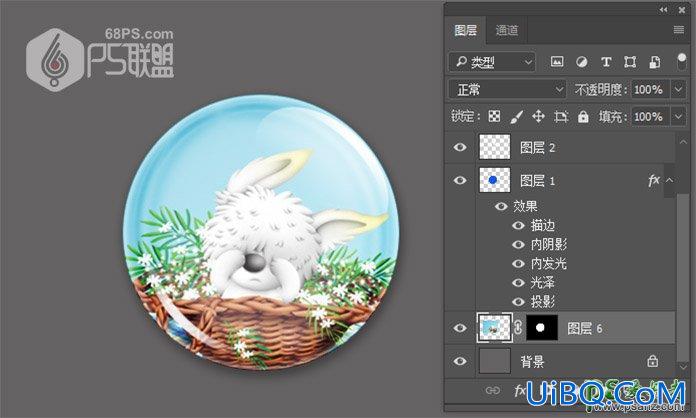Click the fx icon on 图层 1

(653, 180)
